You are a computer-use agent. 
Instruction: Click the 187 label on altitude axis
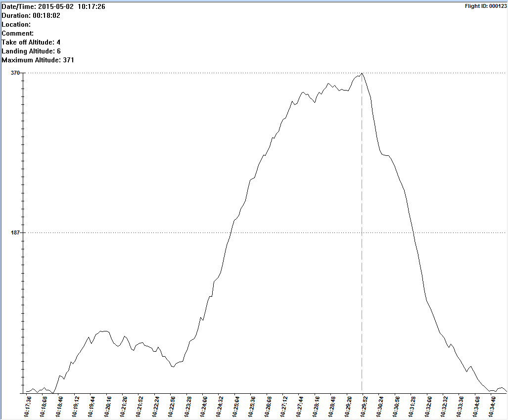[x=15, y=233]
